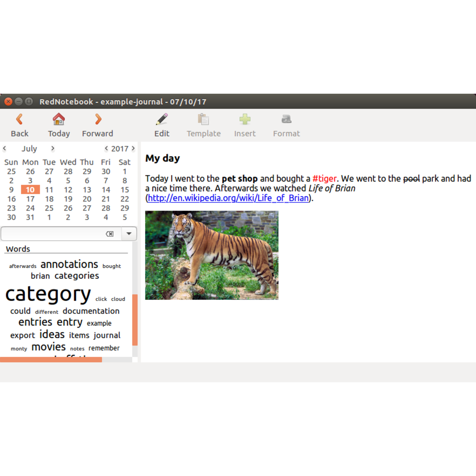476x476 pixels.
Task: Jump to today's entry using the home icon
Action: click(x=58, y=119)
